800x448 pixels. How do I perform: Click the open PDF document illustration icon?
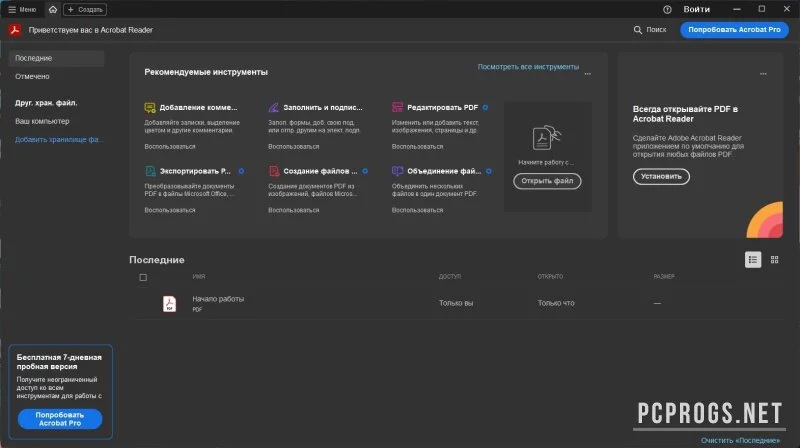[x=546, y=138]
